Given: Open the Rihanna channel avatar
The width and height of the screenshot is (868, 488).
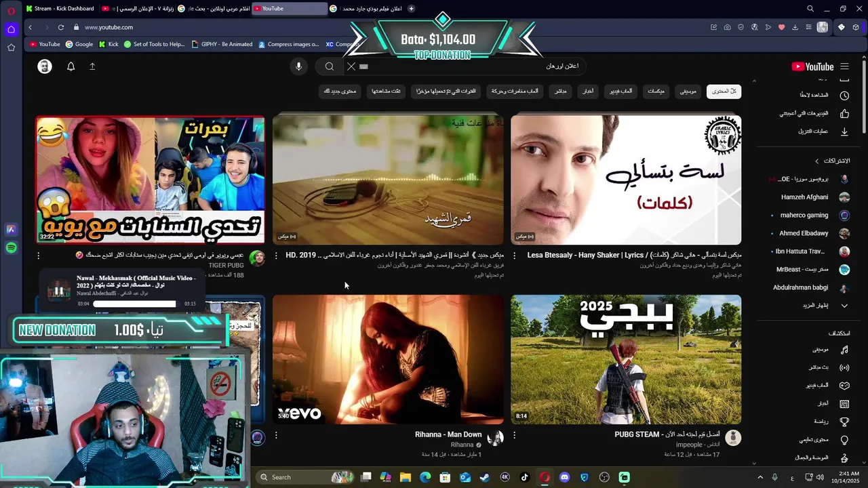Looking at the screenshot, I should (495, 438).
